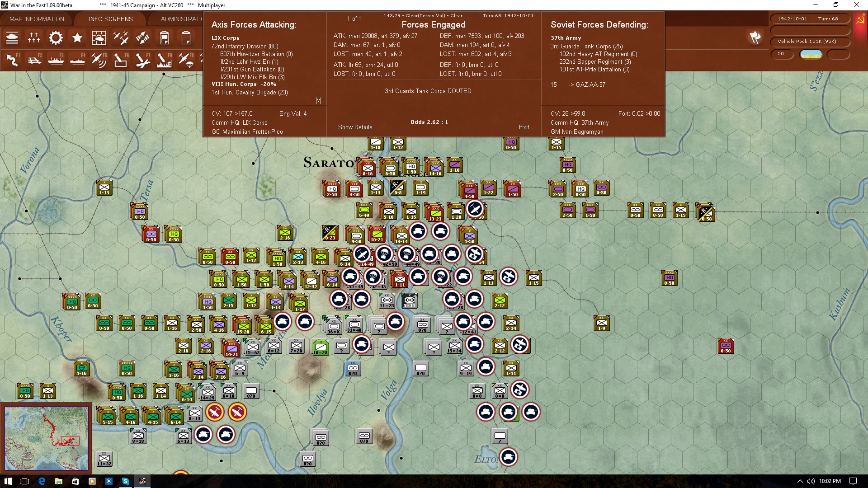Open File Explorer from taskbar
The image size is (868, 488).
click(x=58, y=481)
